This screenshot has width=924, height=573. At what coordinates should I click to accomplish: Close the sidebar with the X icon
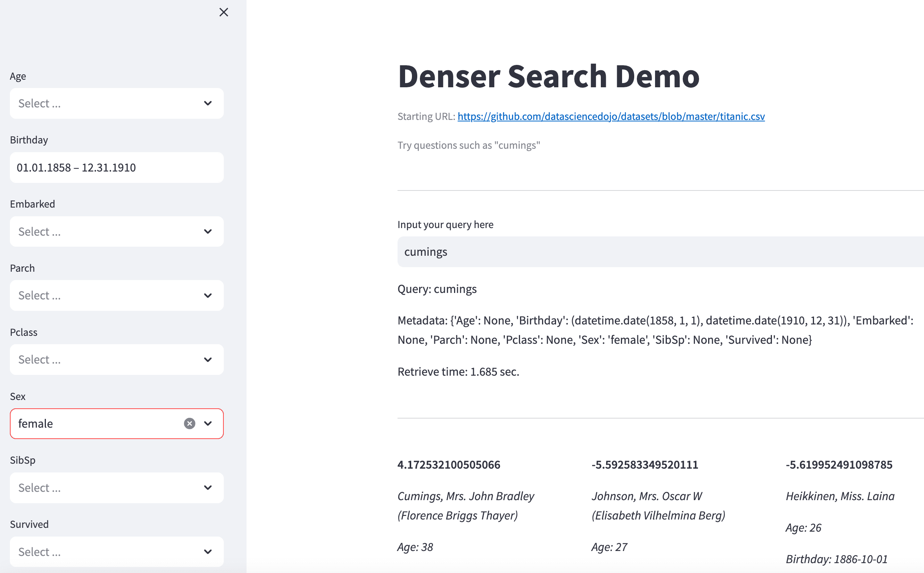(x=224, y=13)
